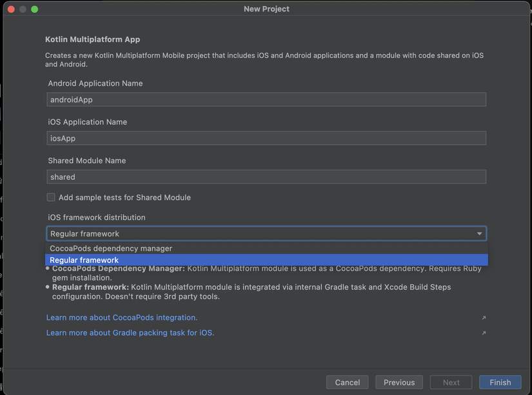Minimize window with the yellow traffic light

point(23,9)
